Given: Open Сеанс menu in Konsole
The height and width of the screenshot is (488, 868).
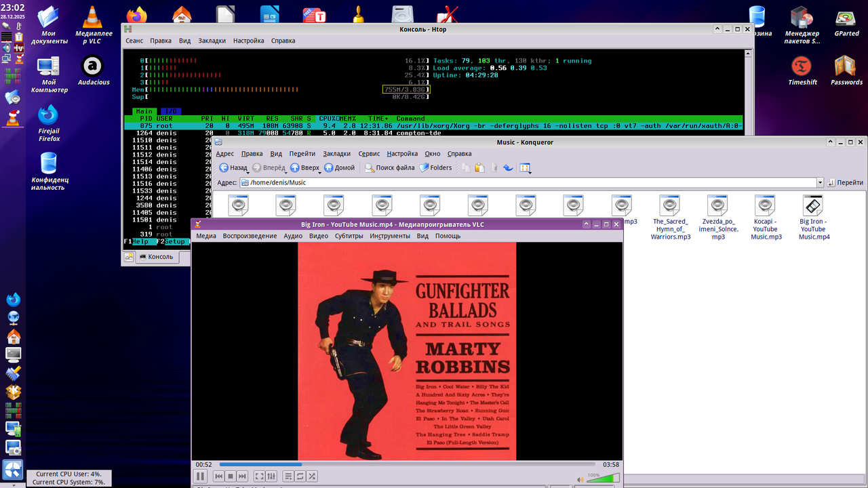Looking at the screenshot, I should (x=134, y=41).
